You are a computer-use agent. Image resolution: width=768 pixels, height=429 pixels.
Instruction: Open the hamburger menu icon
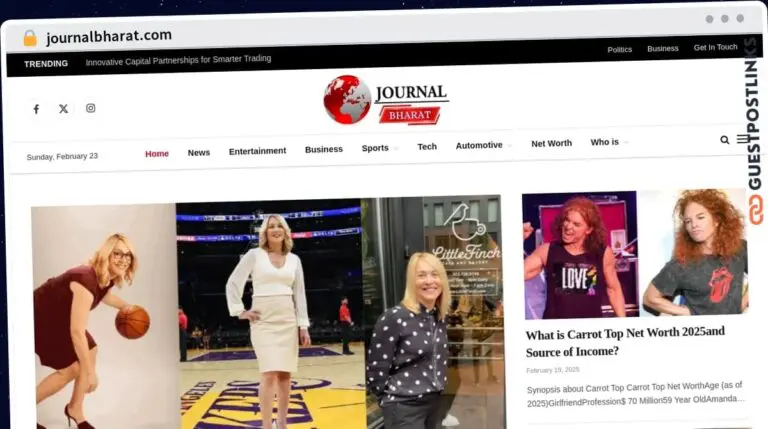tap(742, 139)
